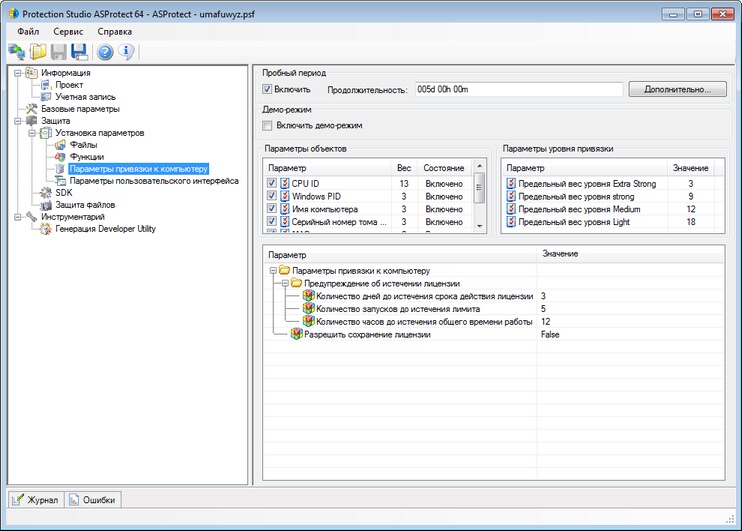
Task: Click the Параметры пользовательского интерфейса icon
Action: click(60, 181)
